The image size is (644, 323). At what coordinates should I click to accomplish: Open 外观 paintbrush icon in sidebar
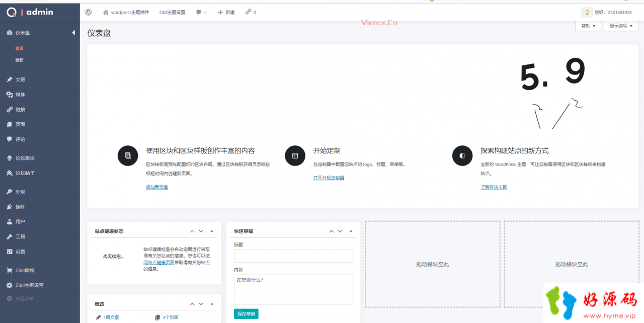point(10,192)
